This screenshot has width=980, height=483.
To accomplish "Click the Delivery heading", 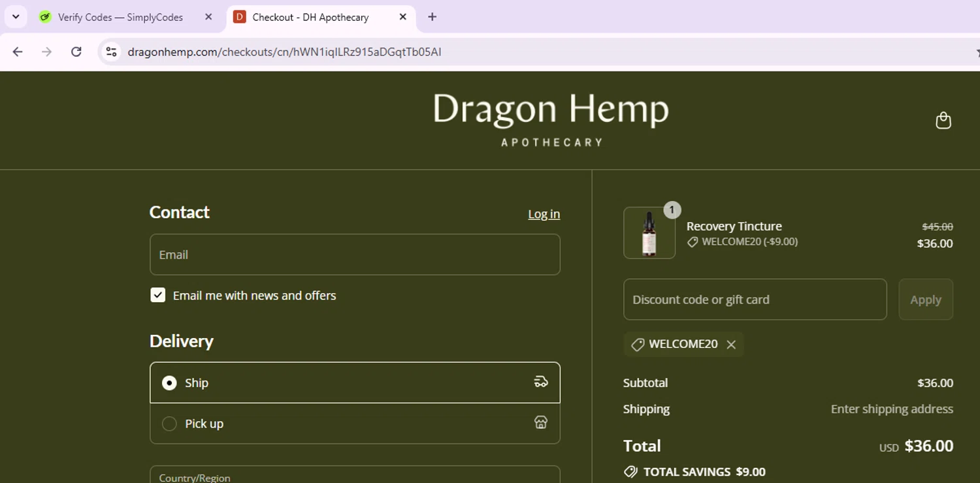I will pyautogui.click(x=182, y=341).
